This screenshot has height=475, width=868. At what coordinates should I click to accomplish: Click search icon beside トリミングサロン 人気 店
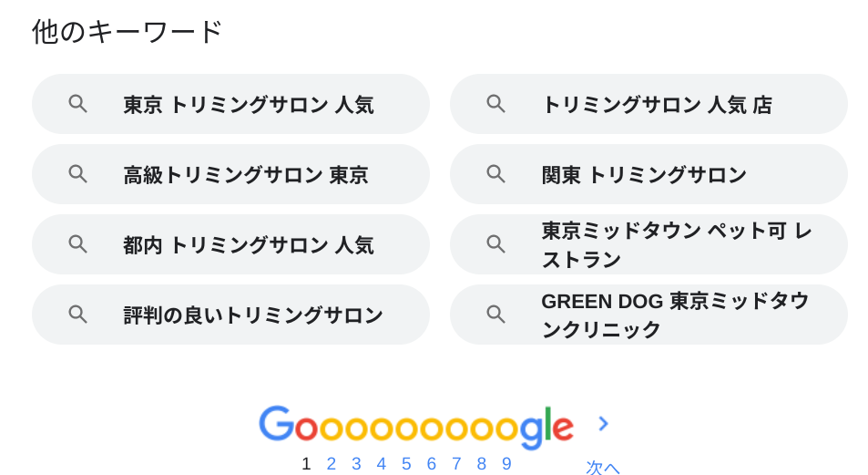pyautogui.click(x=495, y=104)
